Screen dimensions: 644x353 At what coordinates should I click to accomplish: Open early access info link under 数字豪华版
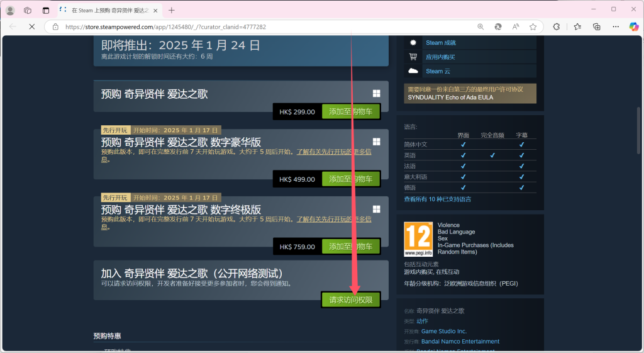tap(334, 152)
